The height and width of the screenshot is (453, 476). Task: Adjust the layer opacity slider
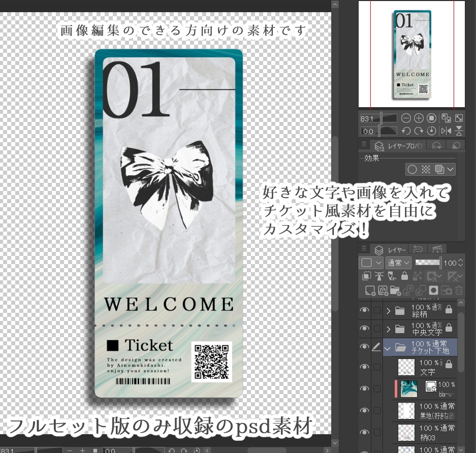[x=428, y=263]
